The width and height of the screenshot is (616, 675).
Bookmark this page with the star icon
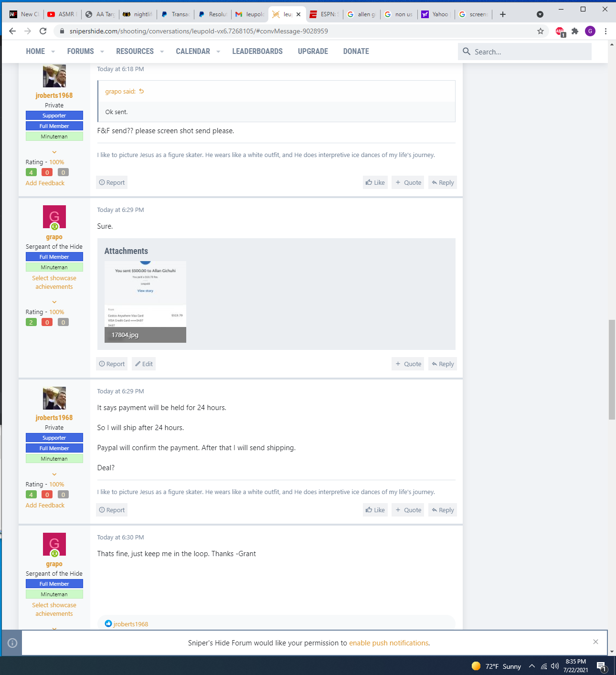pyautogui.click(x=541, y=31)
